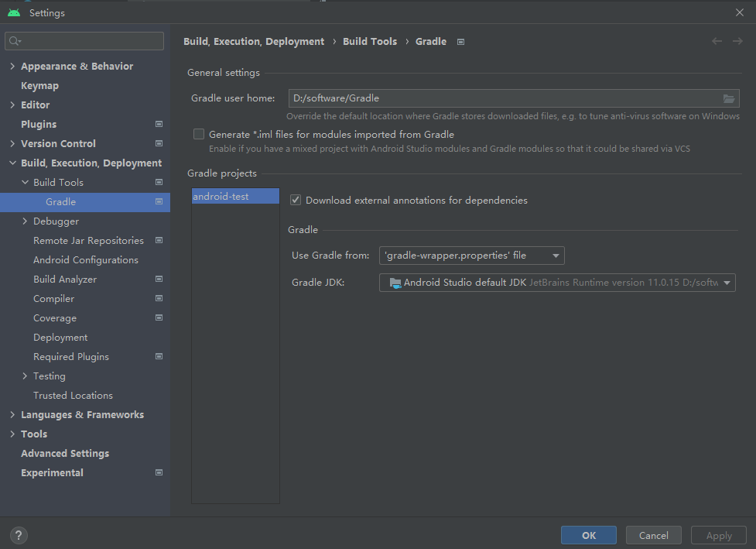Screen dimensions: 756x549
Task: Close the Settings dialog
Action: pos(740,12)
